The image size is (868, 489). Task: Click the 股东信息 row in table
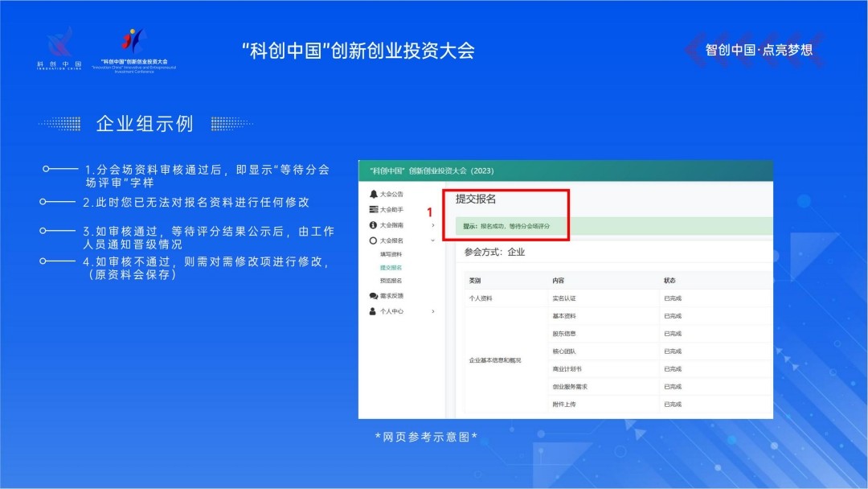point(564,334)
